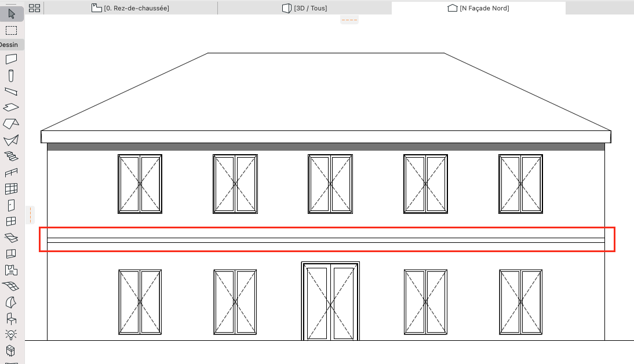The height and width of the screenshot is (364, 634).
Task: Select the Skylight tool
Action: [x=12, y=238]
